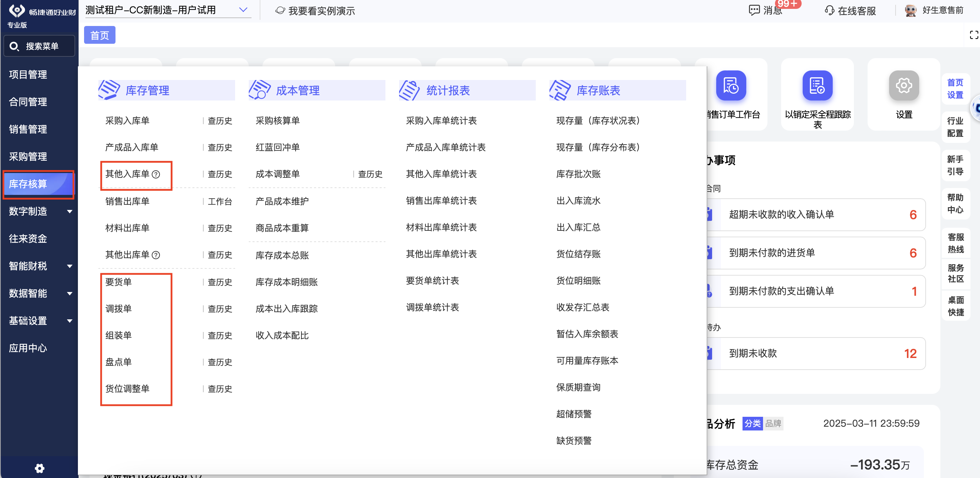Expand the 数据智能 sidebar menu arrow
The image size is (980, 478).
point(70,294)
